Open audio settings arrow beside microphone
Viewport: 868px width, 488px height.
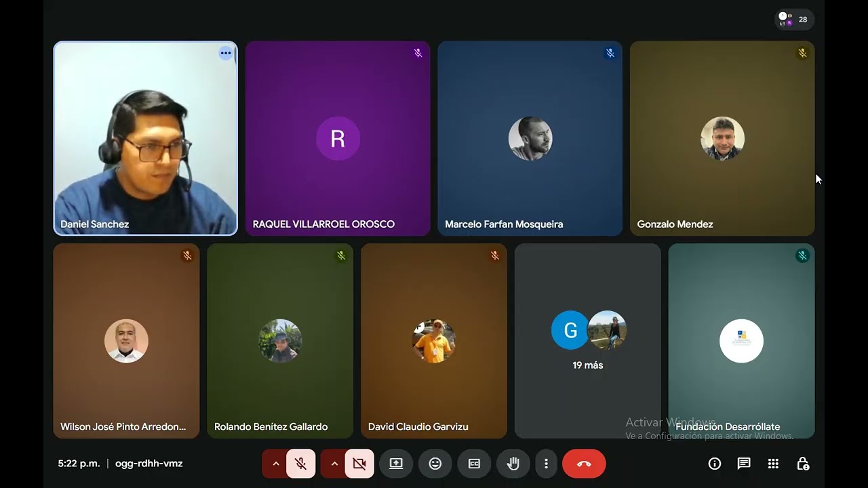click(x=275, y=464)
